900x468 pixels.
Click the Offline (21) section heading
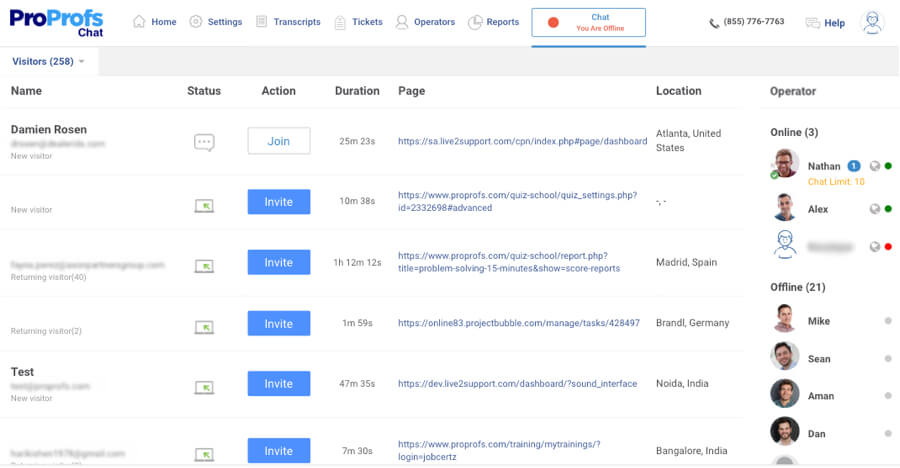coord(798,287)
